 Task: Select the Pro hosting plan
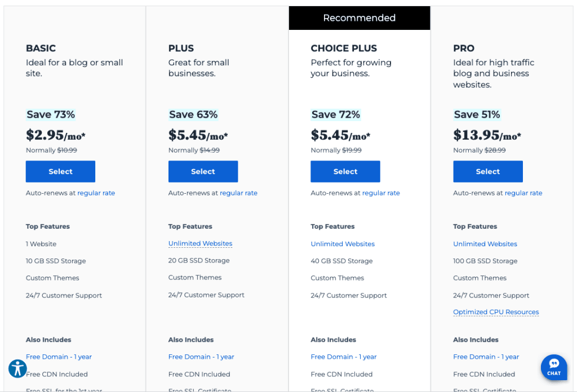tap(488, 171)
